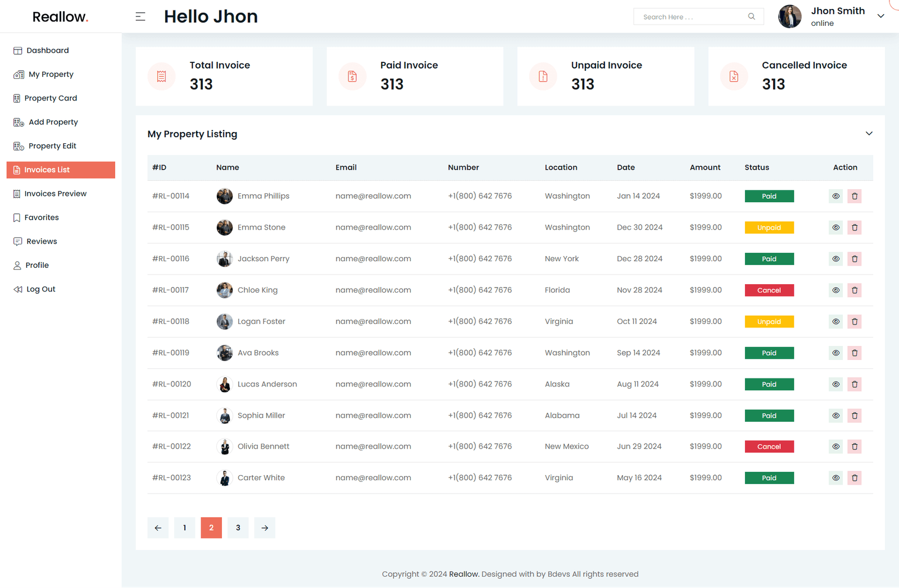Open Invoices Preview in the sidebar
The image size is (899, 588).
pos(55,194)
